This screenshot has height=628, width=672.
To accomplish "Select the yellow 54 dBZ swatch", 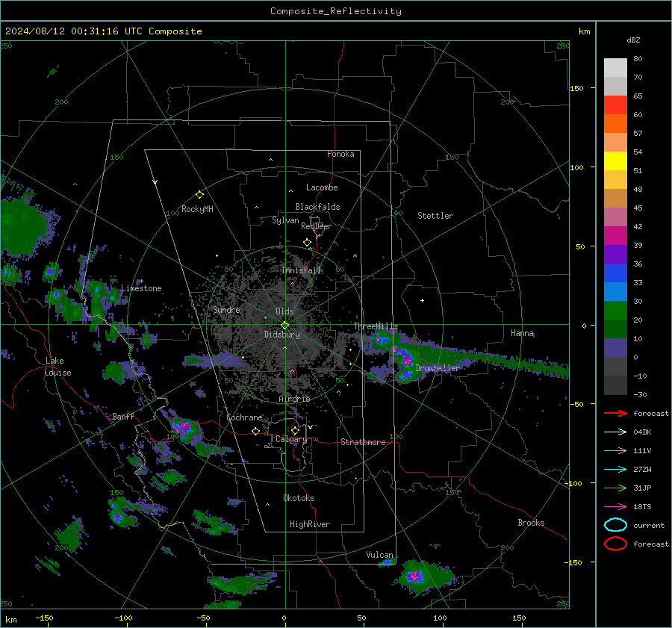I will 615,161.
